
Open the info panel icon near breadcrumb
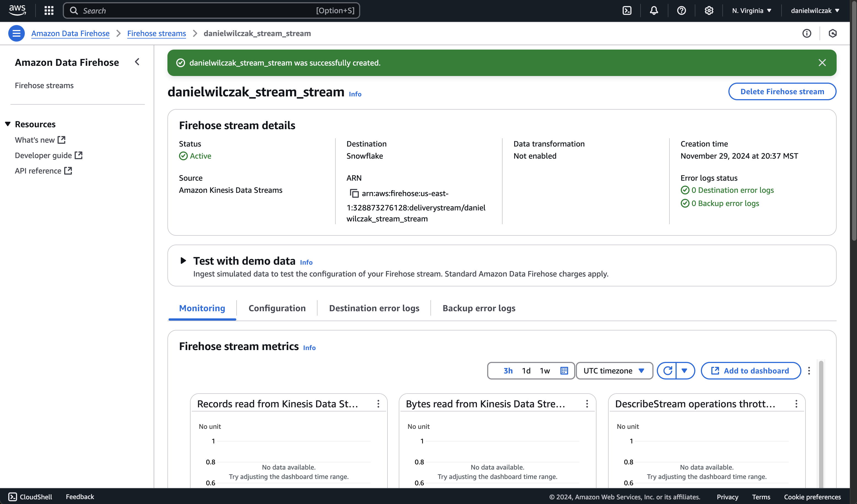click(x=807, y=33)
